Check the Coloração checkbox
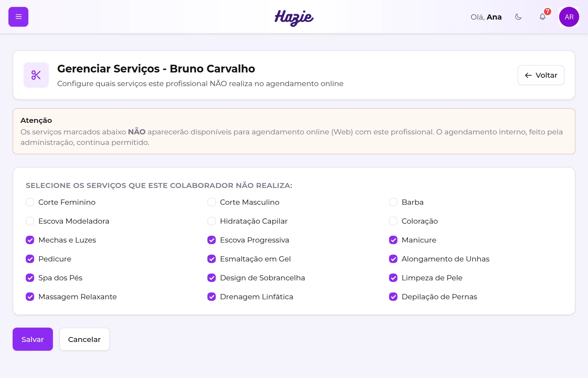Viewport: 588px width, 378px height. (393, 221)
